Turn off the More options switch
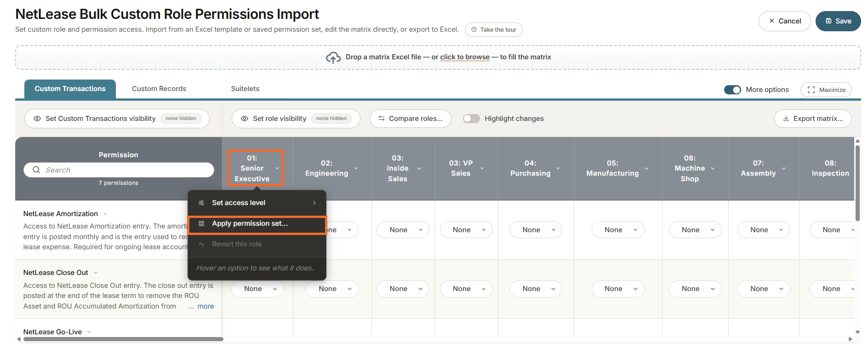868x349 pixels. [x=732, y=90]
